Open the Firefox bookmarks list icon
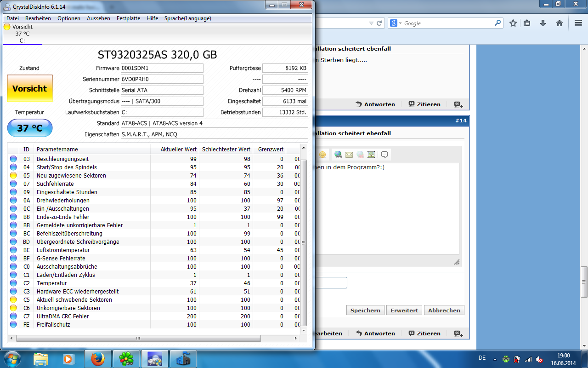Viewport: 588px width, 368px height. click(x=527, y=23)
